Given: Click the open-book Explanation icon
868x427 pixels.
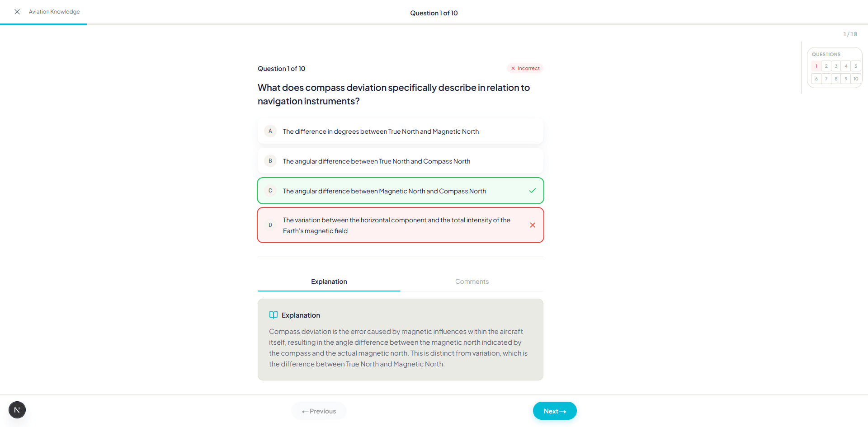Looking at the screenshot, I should (274, 315).
